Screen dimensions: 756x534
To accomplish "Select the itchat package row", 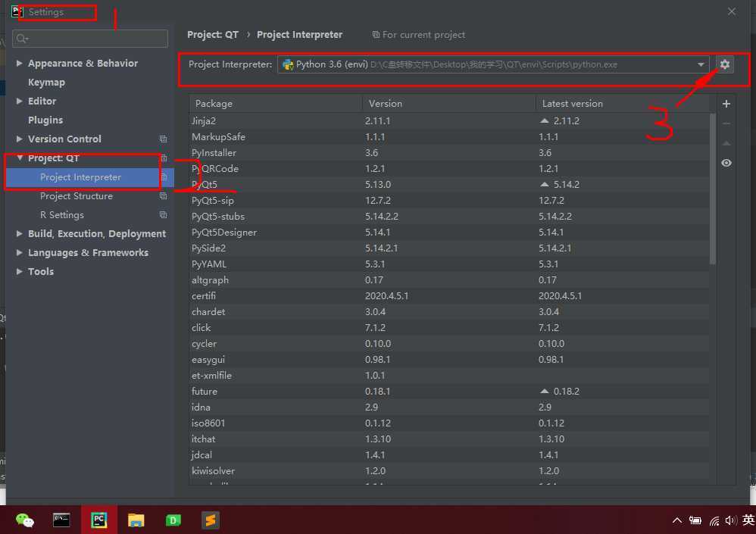I will point(449,439).
